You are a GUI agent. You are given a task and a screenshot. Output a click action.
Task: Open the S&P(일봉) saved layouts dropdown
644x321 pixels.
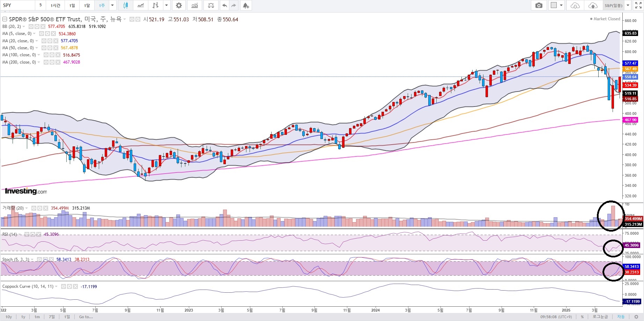(x=628, y=5)
